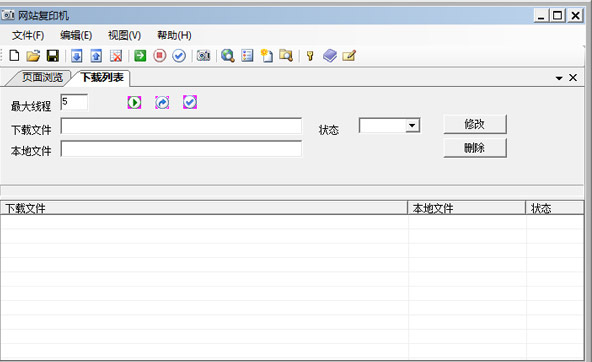Open the 视图(V) menu
The image size is (592, 362).
coord(125,35)
